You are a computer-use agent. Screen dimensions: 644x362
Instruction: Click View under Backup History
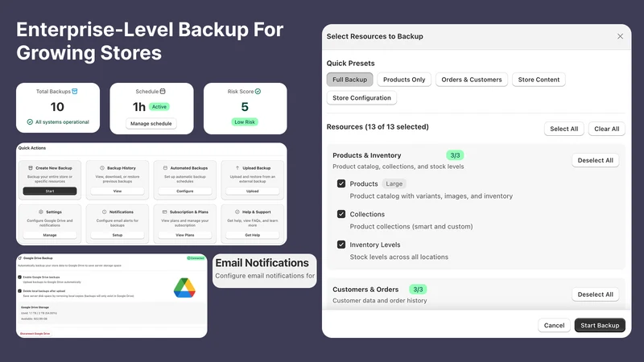pos(118,191)
